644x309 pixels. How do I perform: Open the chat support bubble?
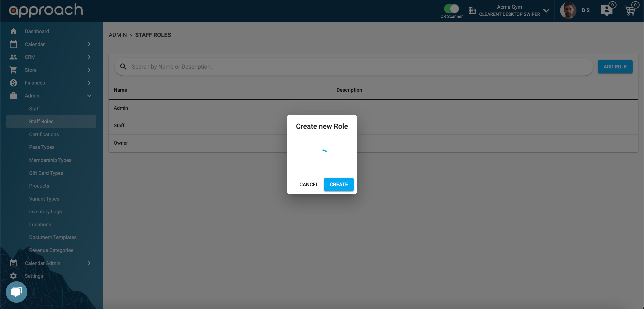[17, 292]
